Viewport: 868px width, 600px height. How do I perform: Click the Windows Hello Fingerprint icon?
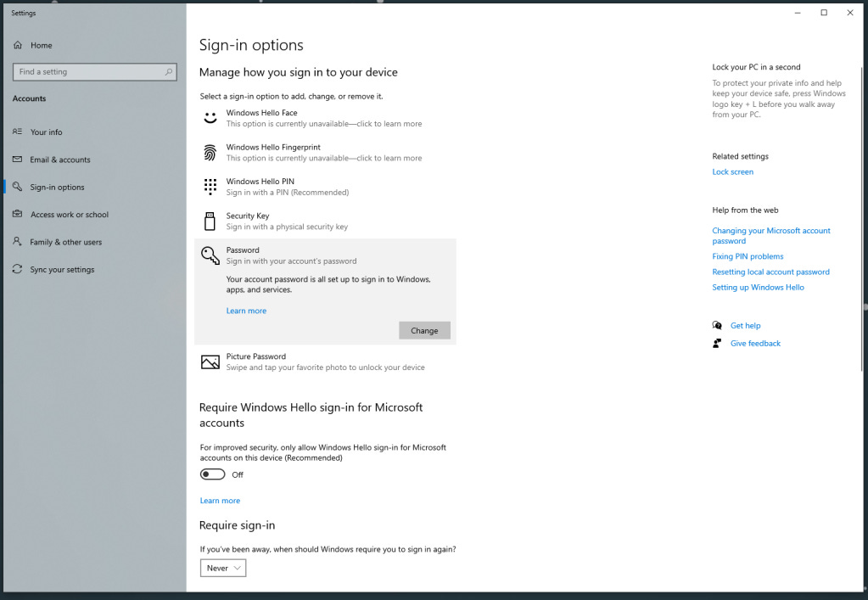[210, 153]
